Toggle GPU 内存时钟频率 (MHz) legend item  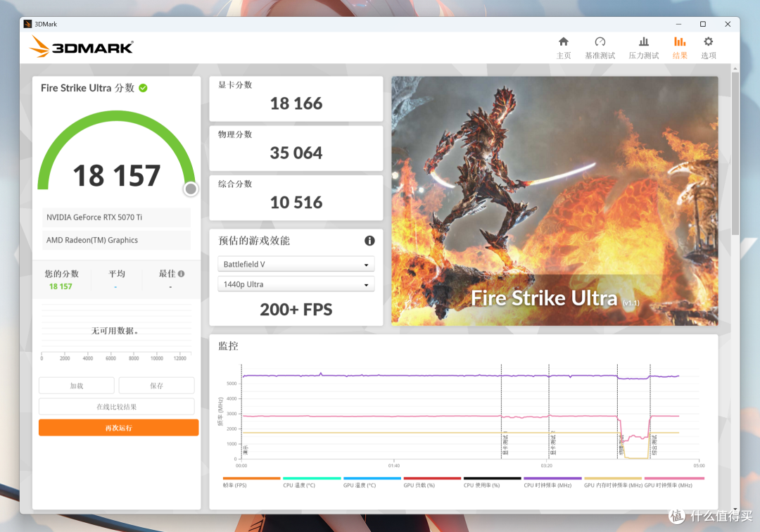point(613,483)
